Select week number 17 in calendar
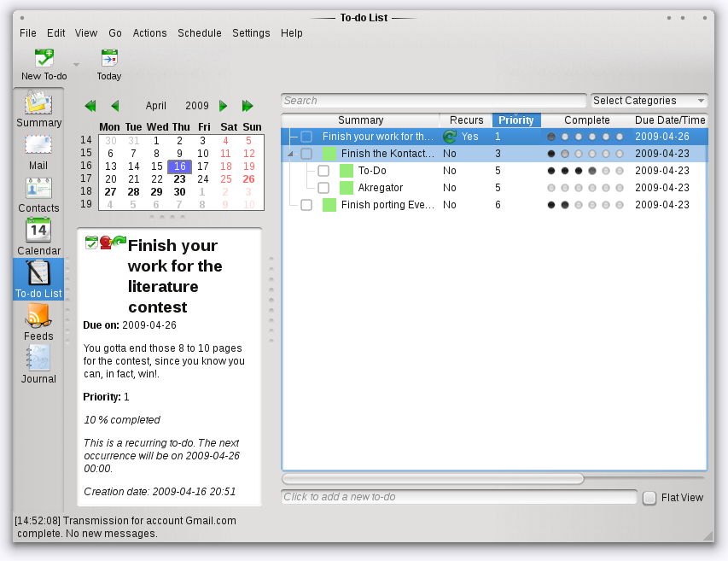Image resolution: width=728 pixels, height=561 pixels. point(86,178)
